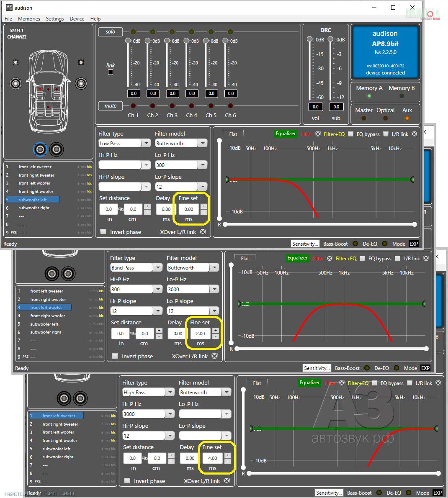The width and height of the screenshot is (448, 498).
Task: Toggle De-EQ LED in the High Pass window
Action: click(409, 493)
